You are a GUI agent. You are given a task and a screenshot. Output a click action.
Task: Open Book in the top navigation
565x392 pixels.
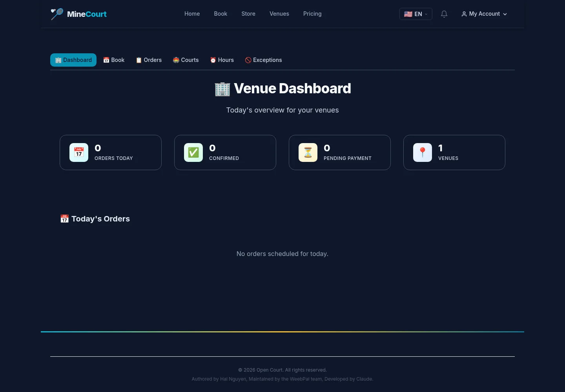pyautogui.click(x=221, y=14)
